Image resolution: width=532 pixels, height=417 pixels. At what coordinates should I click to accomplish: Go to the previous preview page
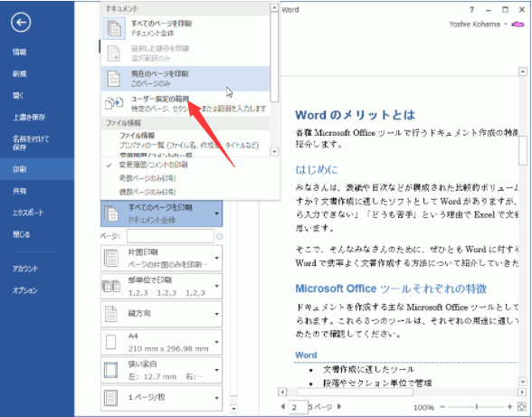283,406
